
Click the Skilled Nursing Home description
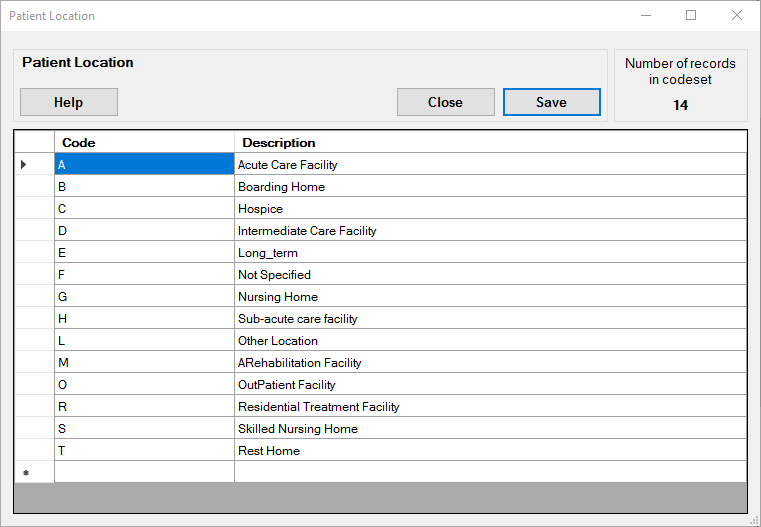[490, 428]
